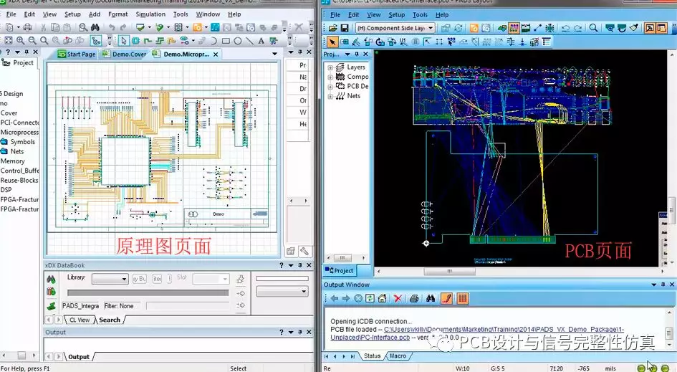Open the Library dropdown in xDX DataBook

click(x=124, y=279)
